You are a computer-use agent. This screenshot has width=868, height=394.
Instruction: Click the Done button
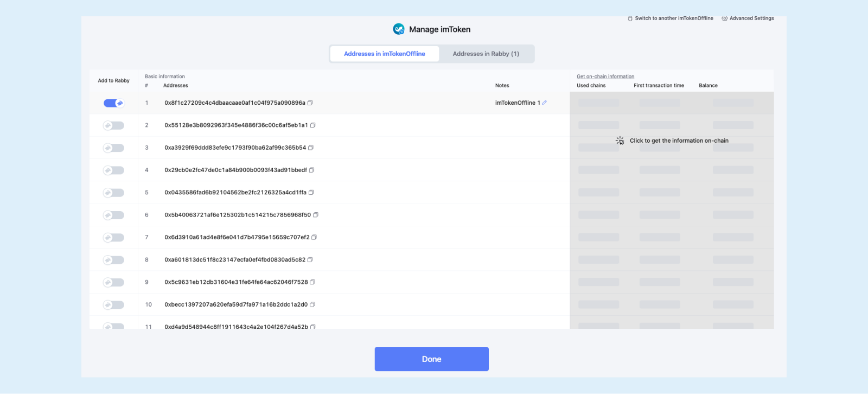tap(432, 359)
